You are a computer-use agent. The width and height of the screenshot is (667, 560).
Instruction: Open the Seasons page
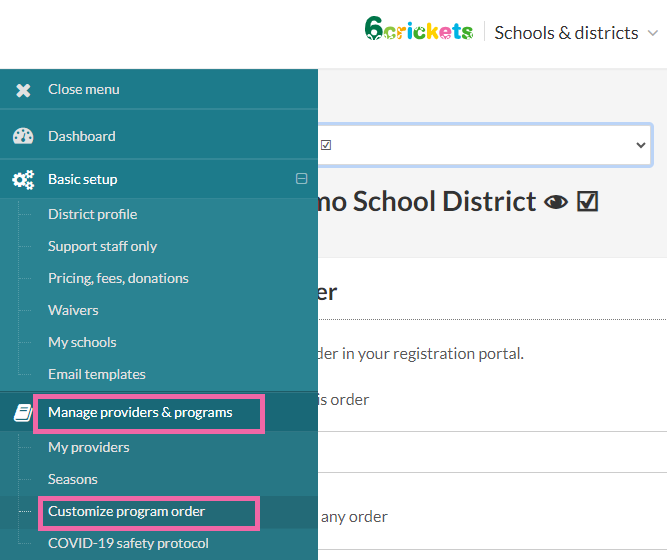point(73,479)
